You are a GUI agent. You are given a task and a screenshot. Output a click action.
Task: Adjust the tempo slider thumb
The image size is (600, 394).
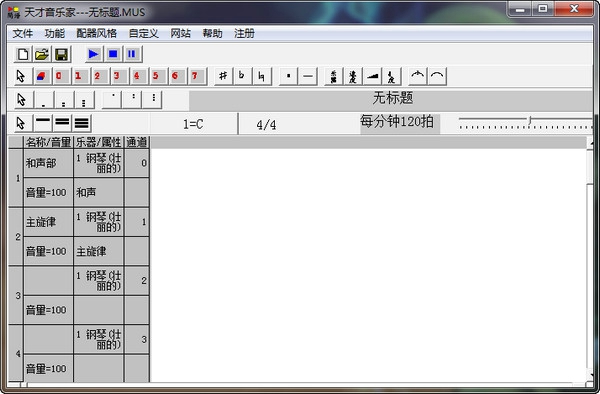[x=530, y=120]
